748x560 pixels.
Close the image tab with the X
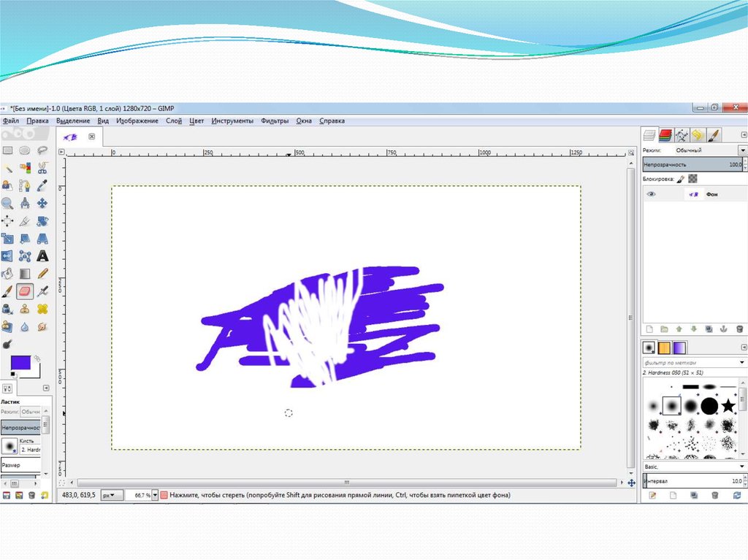92,136
